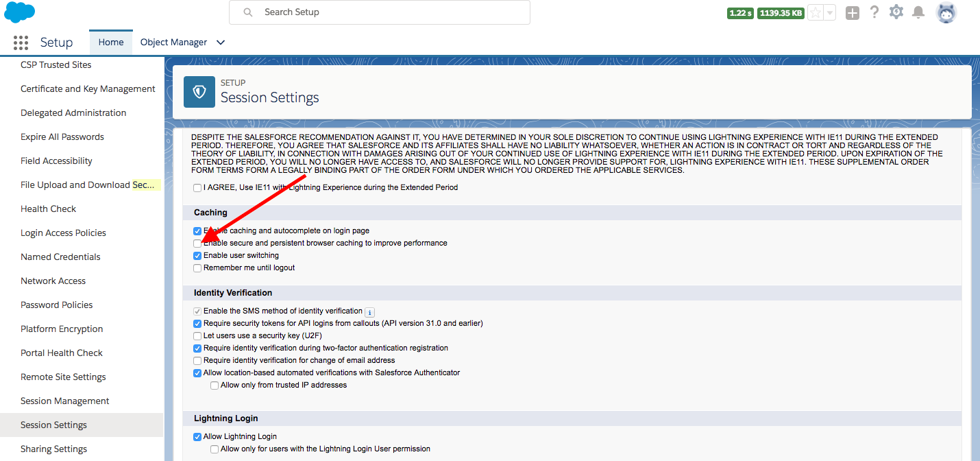Switch to the Home tab
The height and width of the screenshot is (461, 980).
111,43
